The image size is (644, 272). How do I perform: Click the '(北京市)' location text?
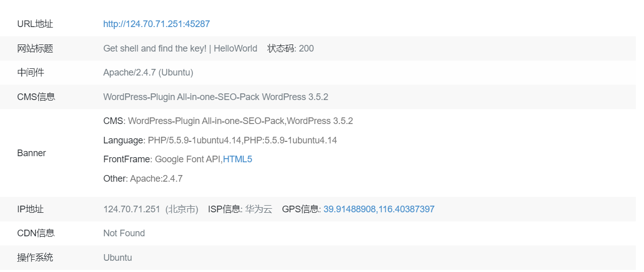182,209
